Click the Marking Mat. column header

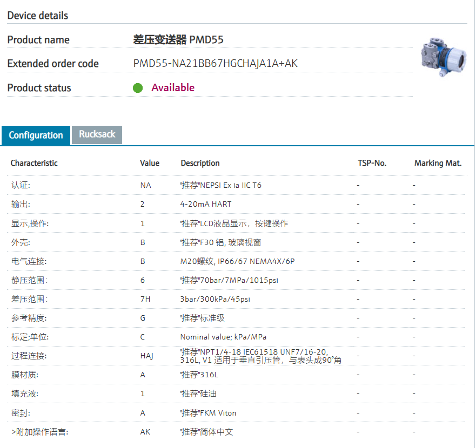438,163
